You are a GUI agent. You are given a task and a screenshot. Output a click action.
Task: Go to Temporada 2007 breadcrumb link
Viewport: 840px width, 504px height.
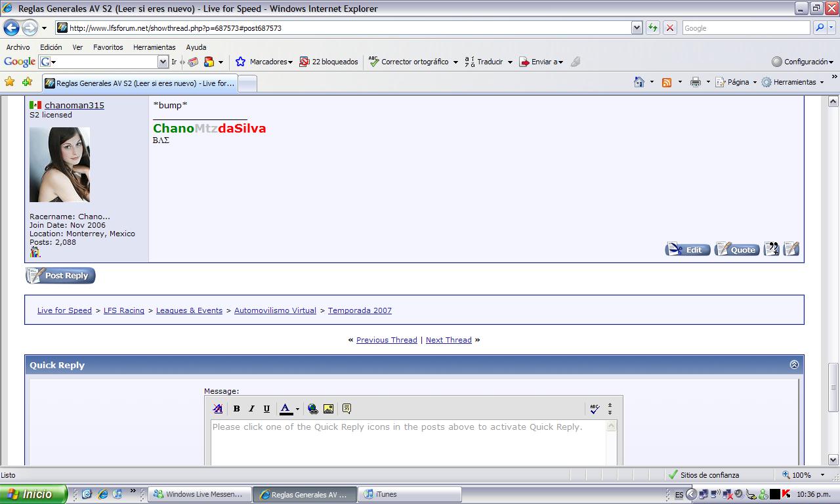pos(360,310)
